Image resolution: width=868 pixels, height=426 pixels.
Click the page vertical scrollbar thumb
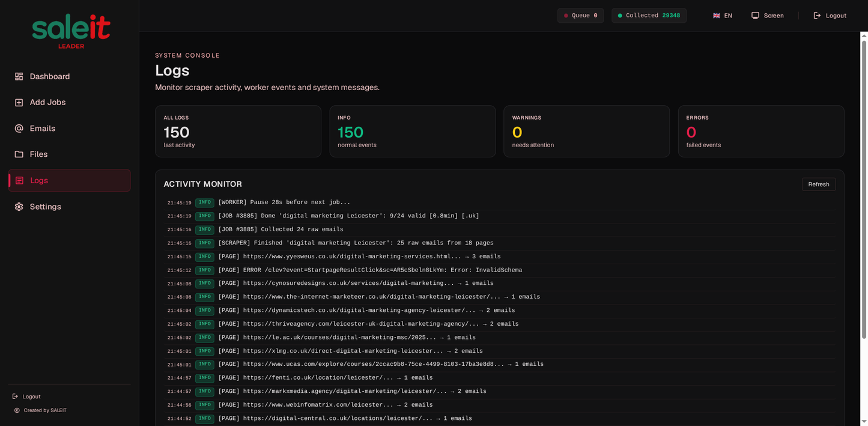[864, 189]
